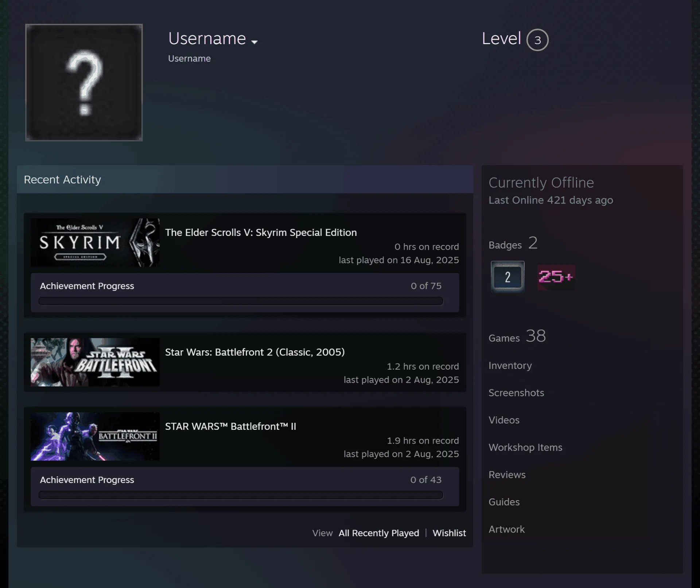The width and height of the screenshot is (700, 588).
Task: Click the Level label text
Action: tap(501, 39)
